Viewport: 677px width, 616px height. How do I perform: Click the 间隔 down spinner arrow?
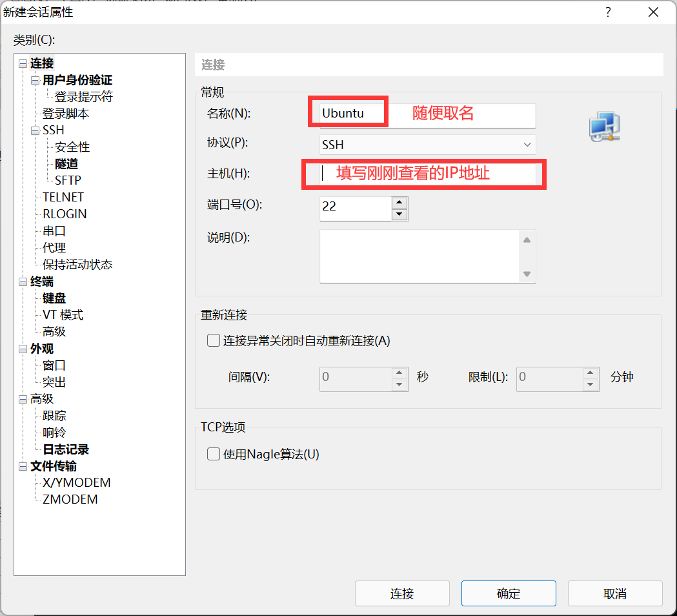399,384
